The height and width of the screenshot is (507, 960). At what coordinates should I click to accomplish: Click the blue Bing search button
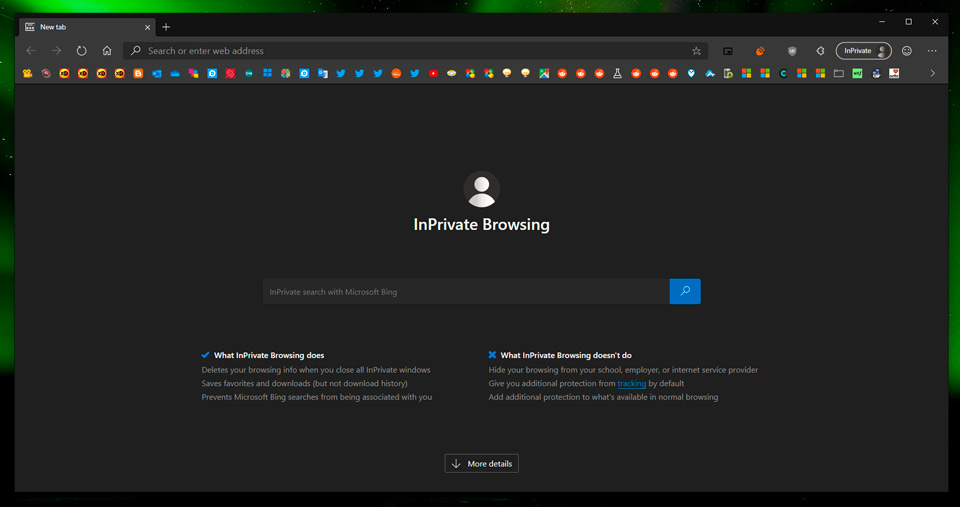685,291
